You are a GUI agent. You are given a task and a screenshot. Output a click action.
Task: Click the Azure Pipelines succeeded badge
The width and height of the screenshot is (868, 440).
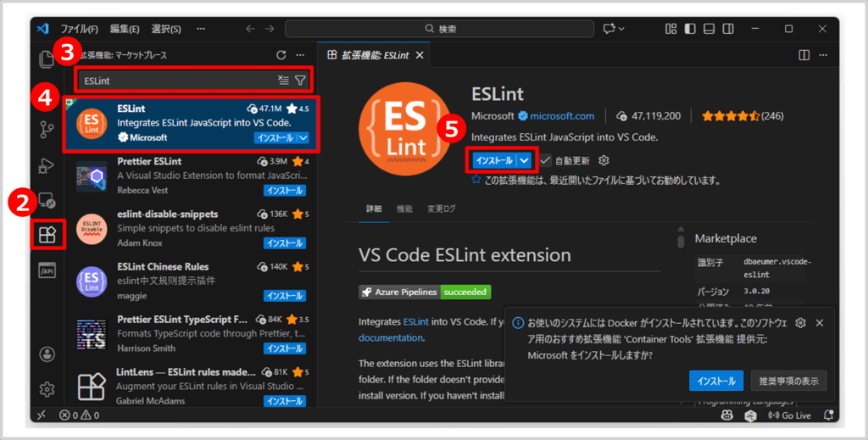tap(425, 292)
